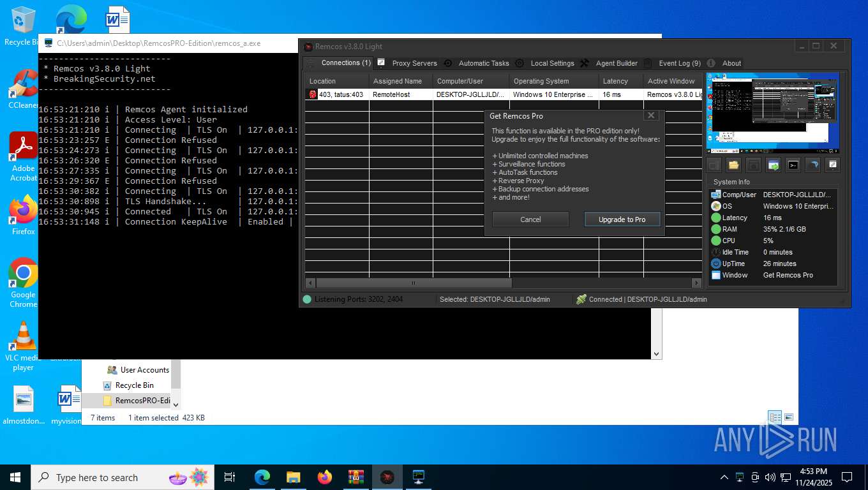Sort by the Computer/User column header
Screen dimensions: 868x490
[x=471, y=81]
